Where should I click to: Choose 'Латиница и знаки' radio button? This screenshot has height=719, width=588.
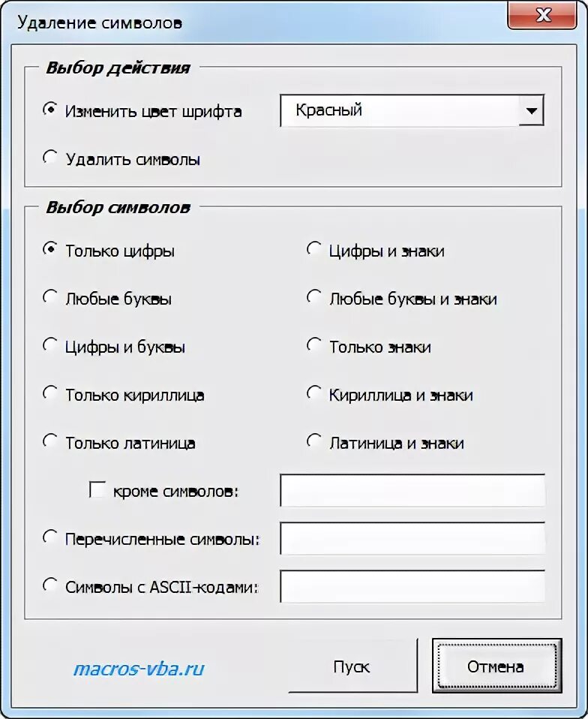[313, 441]
